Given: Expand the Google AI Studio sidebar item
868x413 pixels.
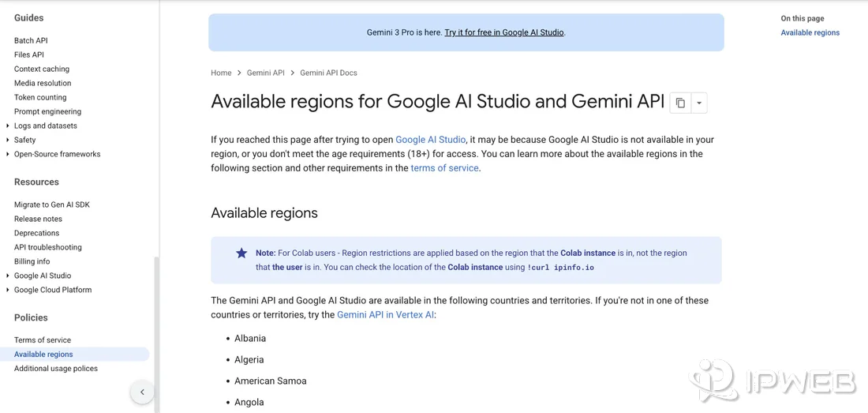Looking at the screenshot, I should tap(8, 276).
